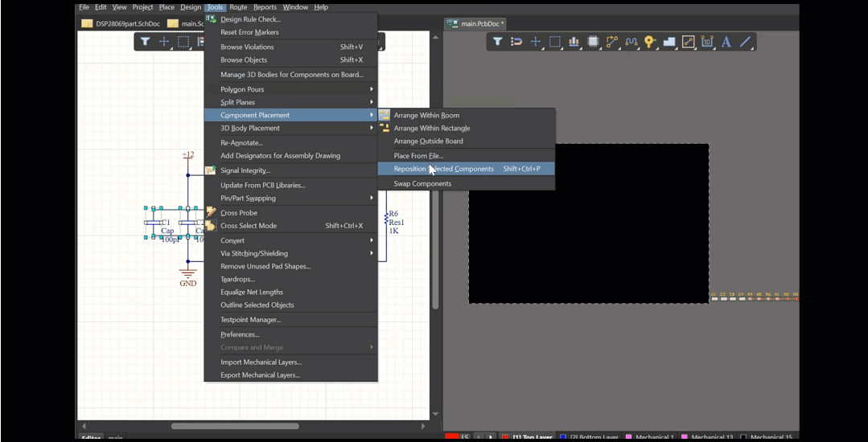Click the PCB toolbar selection filter icon
Image resolution: width=868 pixels, height=442 pixels.
tap(497, 42)
